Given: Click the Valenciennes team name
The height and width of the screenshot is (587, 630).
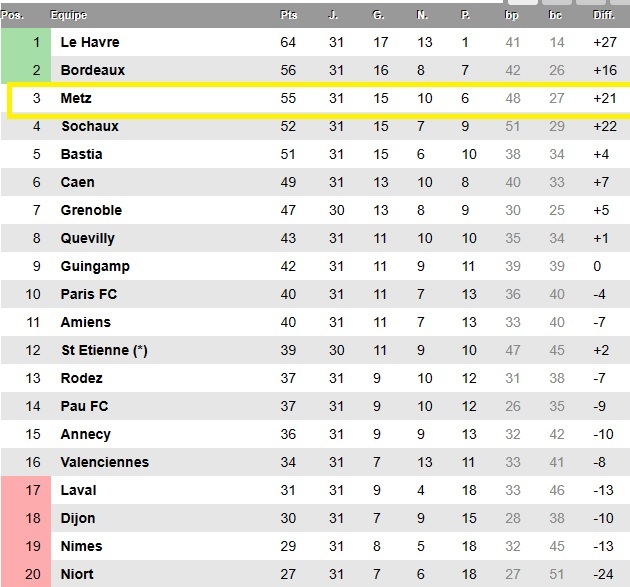Looking at the screenshot, I should click(x=104, y=462).
